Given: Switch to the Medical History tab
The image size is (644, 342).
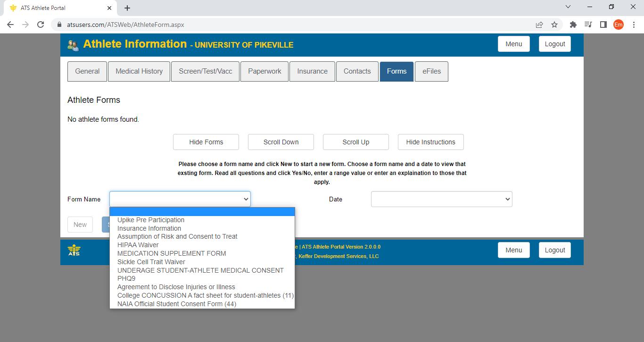Looking at the screenshot, I should (139, 71).
